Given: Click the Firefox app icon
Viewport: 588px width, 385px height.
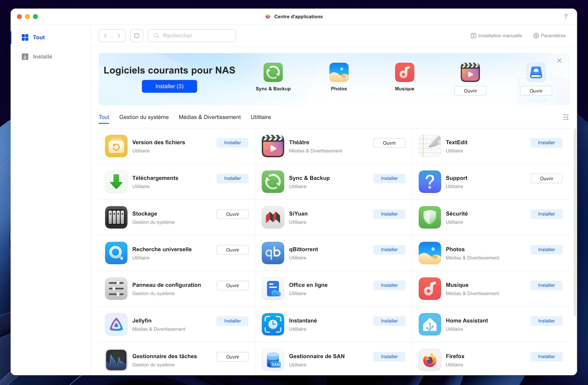Looking at the screenshot, I should pos(430,360).
